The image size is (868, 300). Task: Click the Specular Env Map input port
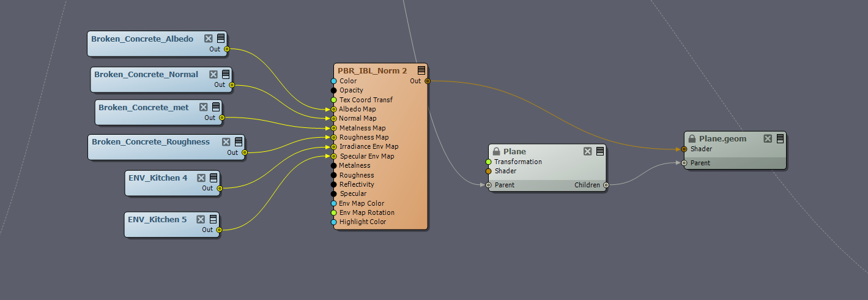[x=333, y=156]
